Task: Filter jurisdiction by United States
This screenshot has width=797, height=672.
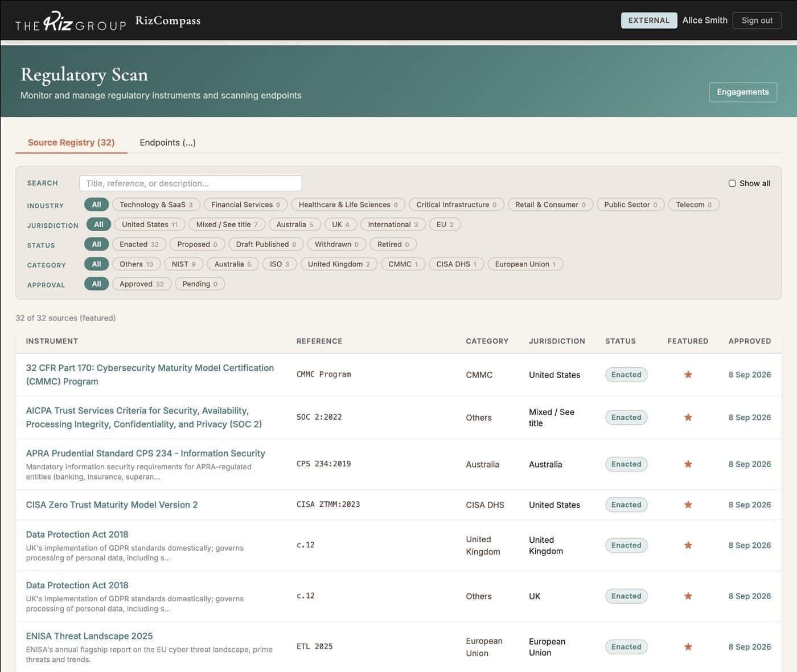Action: 149,224
